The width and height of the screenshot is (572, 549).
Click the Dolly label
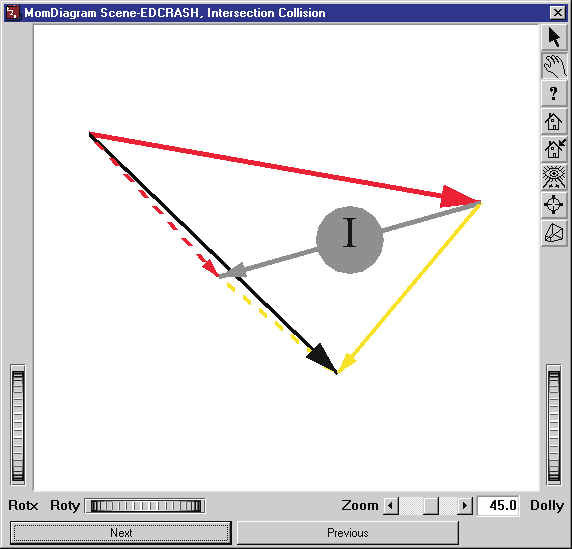547,506
